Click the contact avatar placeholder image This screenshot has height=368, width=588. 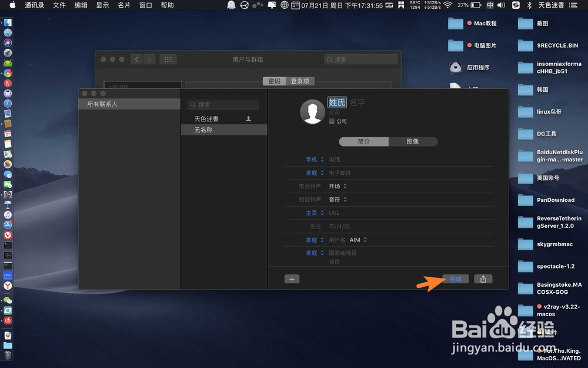point(312,111)
